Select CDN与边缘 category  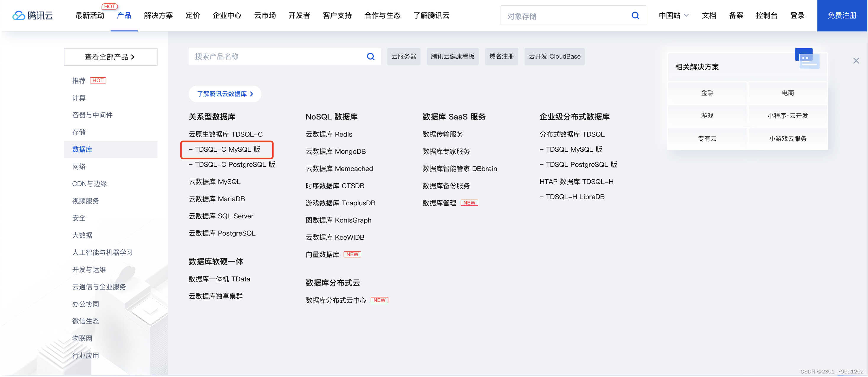coord(89,184)
